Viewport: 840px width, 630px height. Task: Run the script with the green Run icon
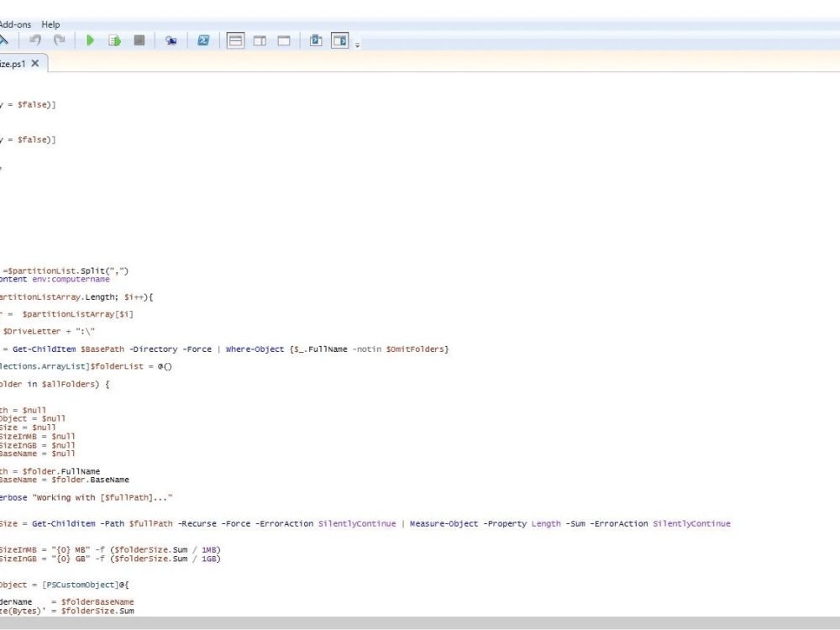pos(90,39)
